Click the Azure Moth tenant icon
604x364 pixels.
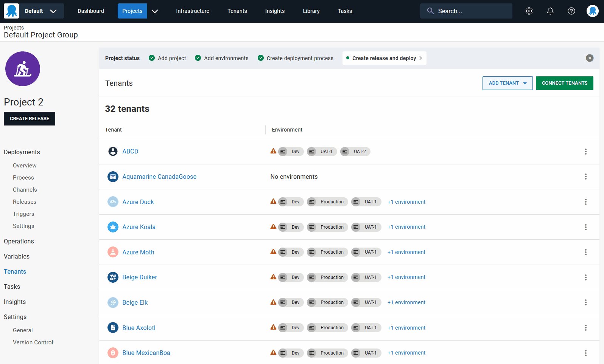click(x=113, y=252)
